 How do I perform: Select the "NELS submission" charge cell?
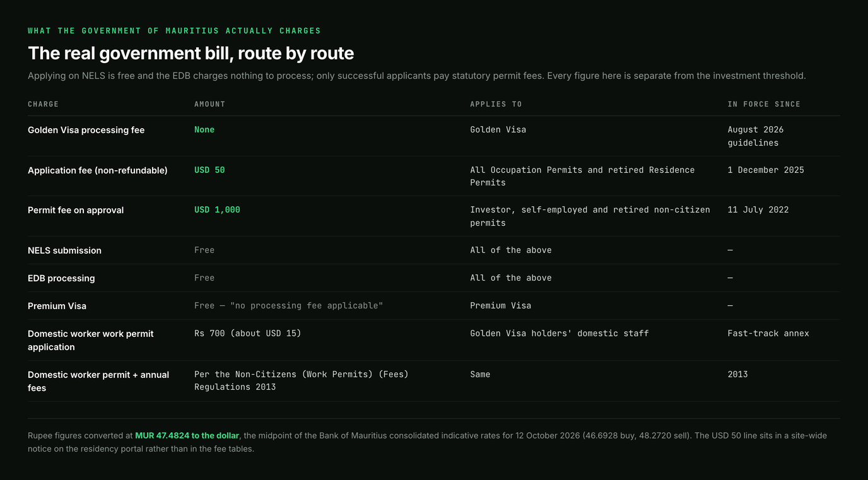(64, 250)
